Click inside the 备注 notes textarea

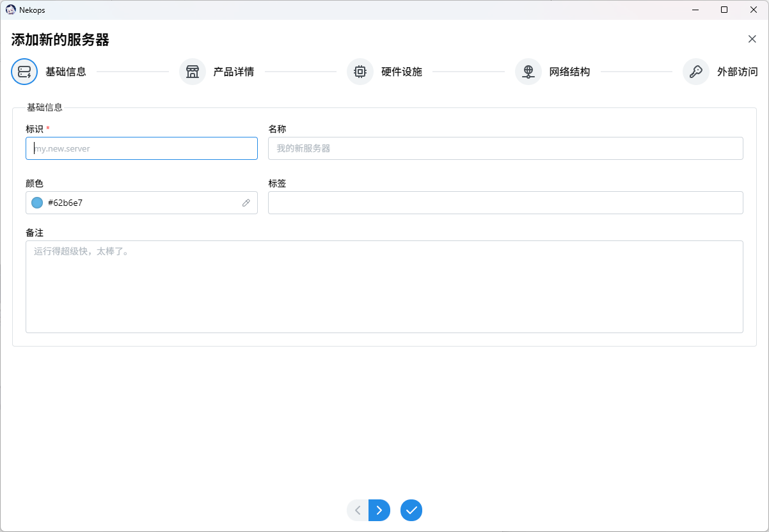(384, 286)
